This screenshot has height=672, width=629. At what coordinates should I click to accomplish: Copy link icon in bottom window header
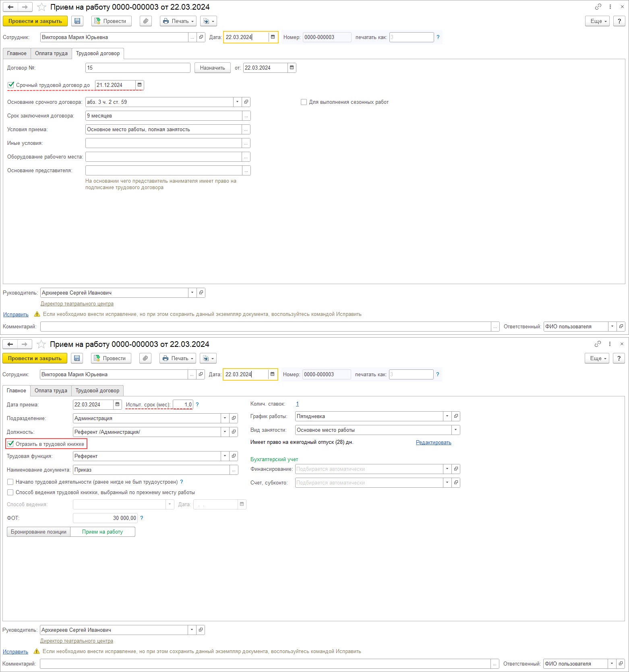pos(598,344)
